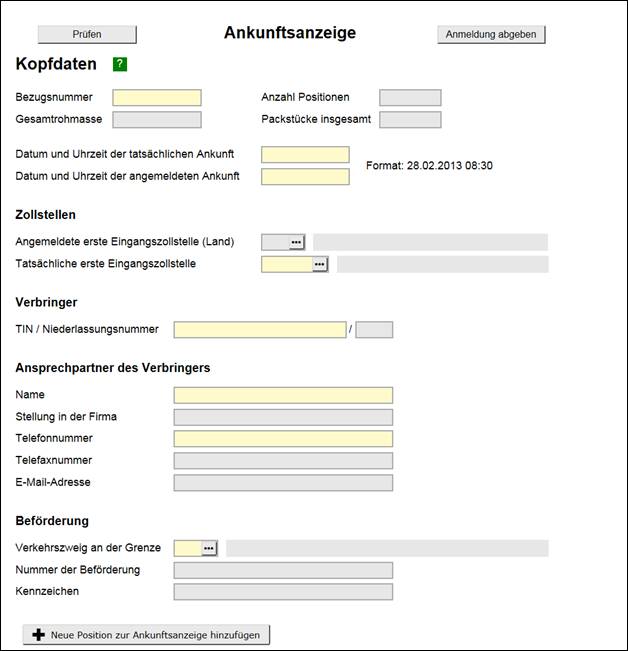Focus the Telefonnummer field

[x=283, y=439]
